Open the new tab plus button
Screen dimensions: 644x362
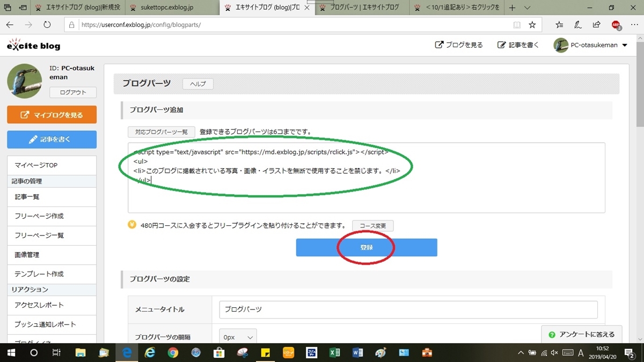pos(513,8)
